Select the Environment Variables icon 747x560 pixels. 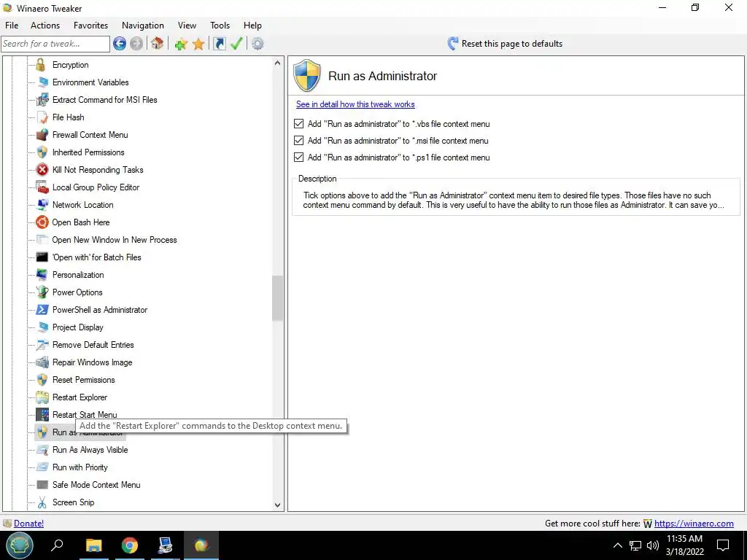42,82
